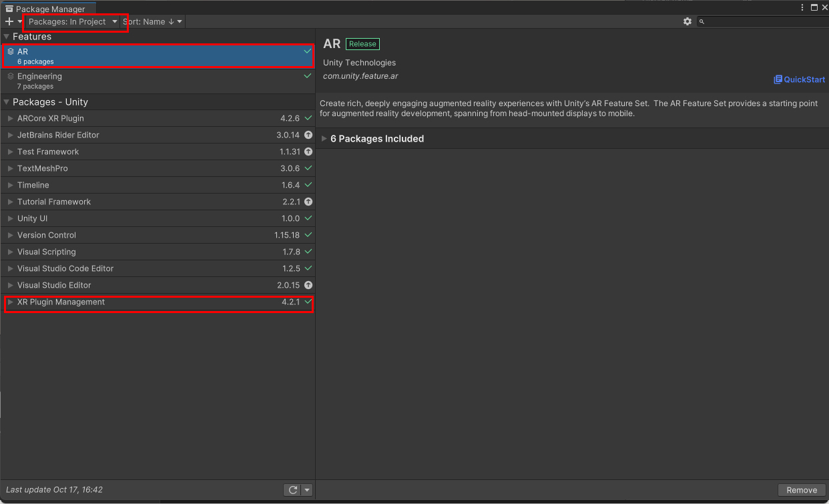The image size is (829, 504).
Task: Refresh the package list
Action: tap(292, 490)
